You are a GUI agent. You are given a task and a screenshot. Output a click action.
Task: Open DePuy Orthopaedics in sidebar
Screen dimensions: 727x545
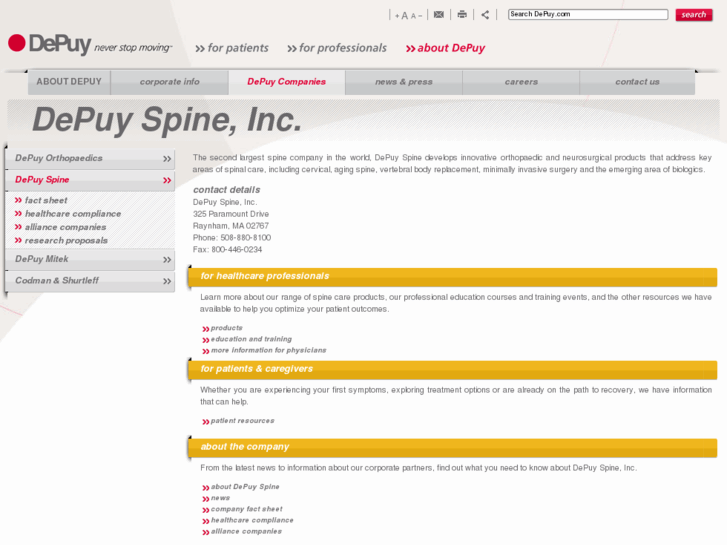coord(59,158)
